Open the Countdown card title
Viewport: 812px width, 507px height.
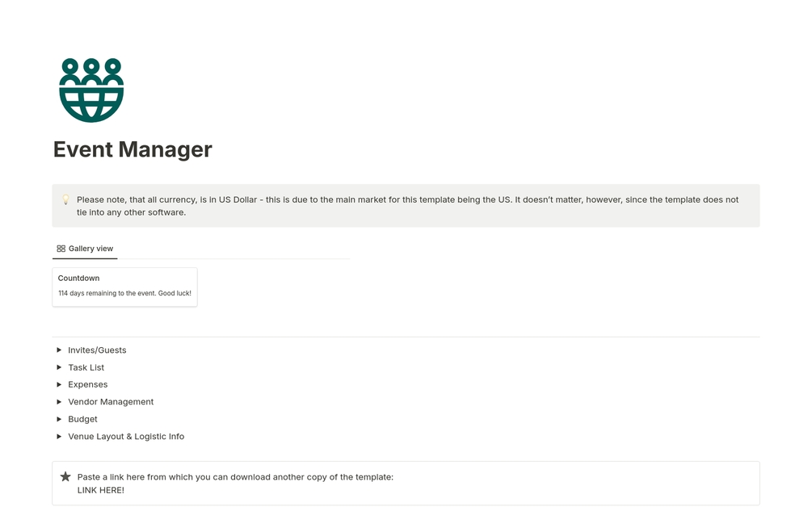[79, 279]
